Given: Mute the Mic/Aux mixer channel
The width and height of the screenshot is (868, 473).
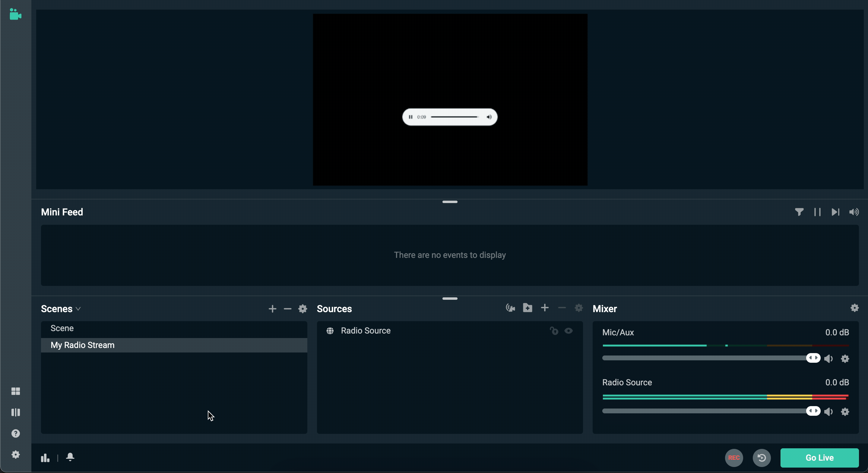Looking at the screenshot, I should 828,359.
